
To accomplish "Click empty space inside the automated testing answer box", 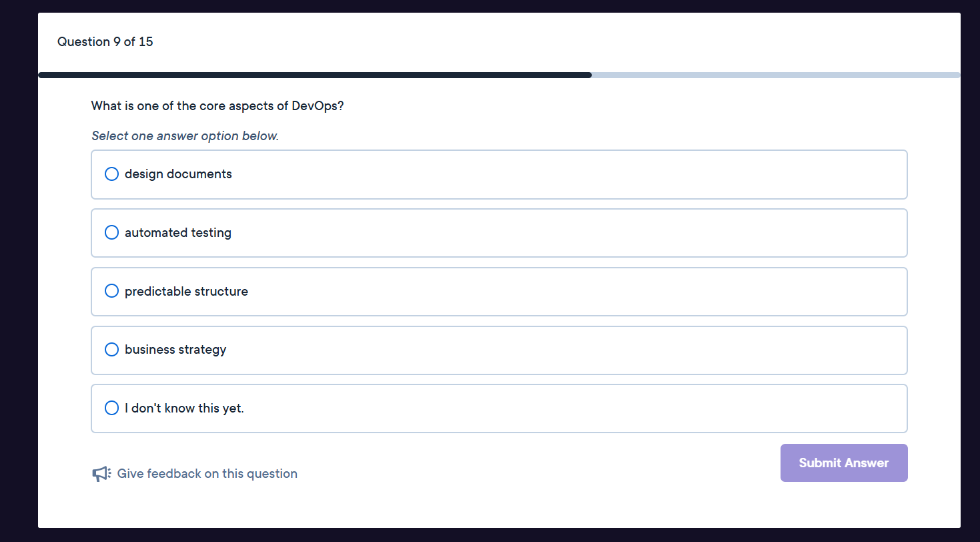I will (567, 233).
